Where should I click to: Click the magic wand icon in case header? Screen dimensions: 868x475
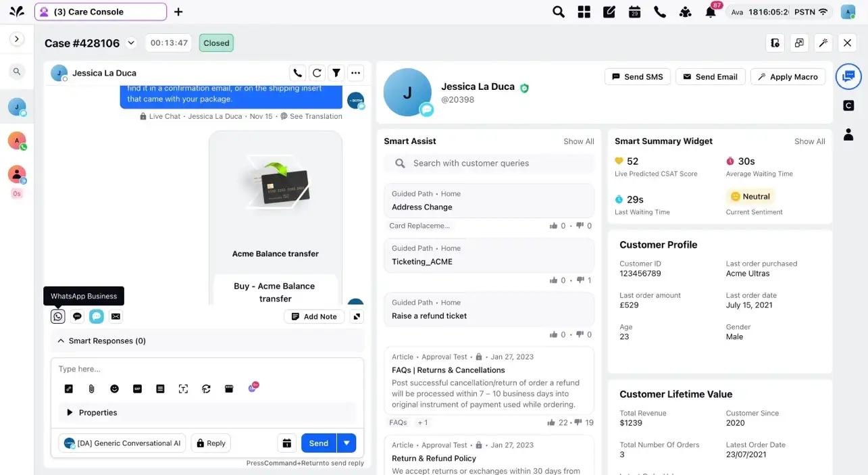pos(823,43)
